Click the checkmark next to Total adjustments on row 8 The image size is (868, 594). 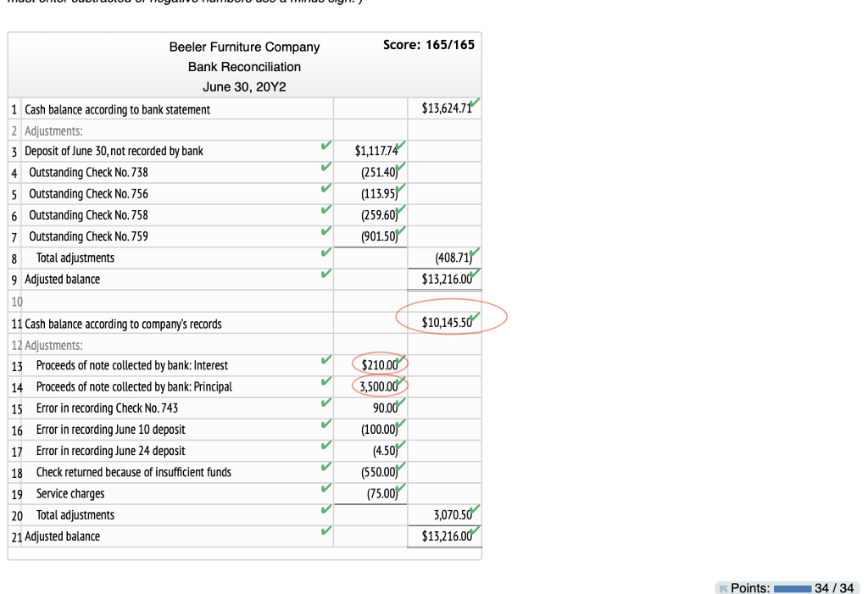tap(326, 253)
